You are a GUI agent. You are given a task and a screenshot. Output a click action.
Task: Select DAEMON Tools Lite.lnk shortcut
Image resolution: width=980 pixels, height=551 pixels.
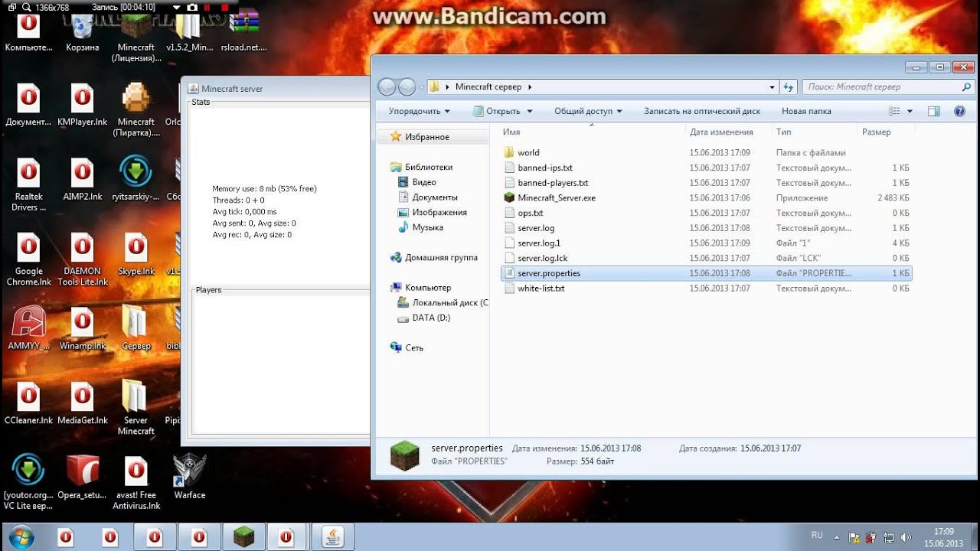(82, 259)
